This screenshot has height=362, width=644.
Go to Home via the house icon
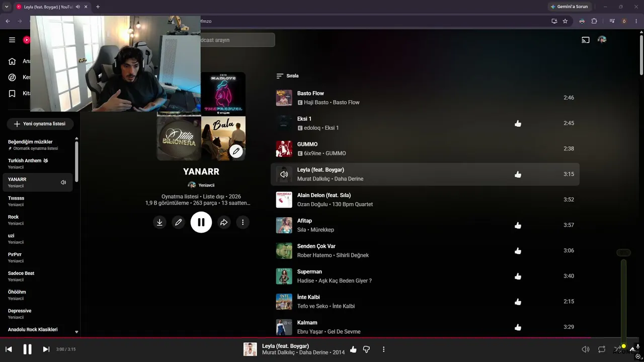coord(12,61)
